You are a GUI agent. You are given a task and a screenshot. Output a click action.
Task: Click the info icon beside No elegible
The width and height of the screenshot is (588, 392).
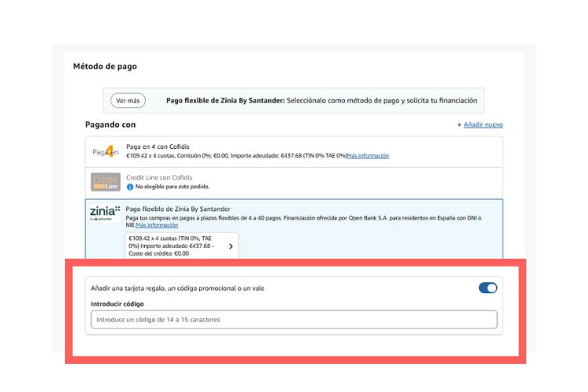(129, 187)
